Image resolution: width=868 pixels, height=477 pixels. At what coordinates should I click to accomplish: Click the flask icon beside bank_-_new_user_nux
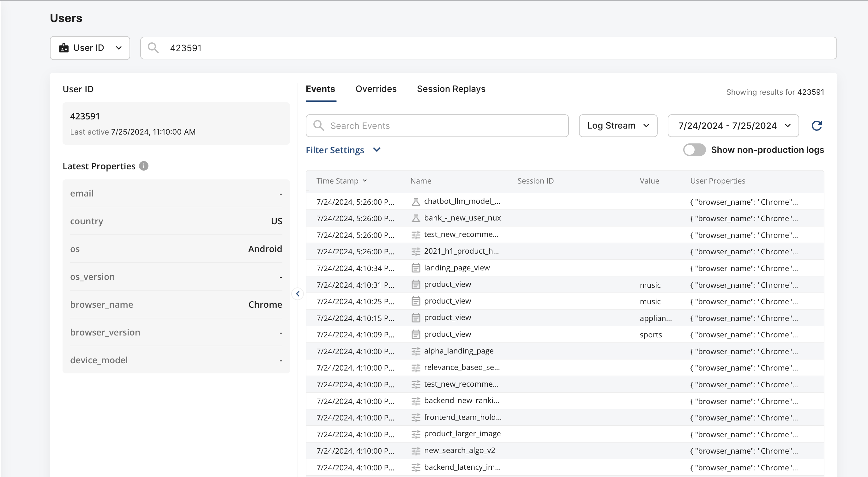pyautogui.click(x=416, y=218)
